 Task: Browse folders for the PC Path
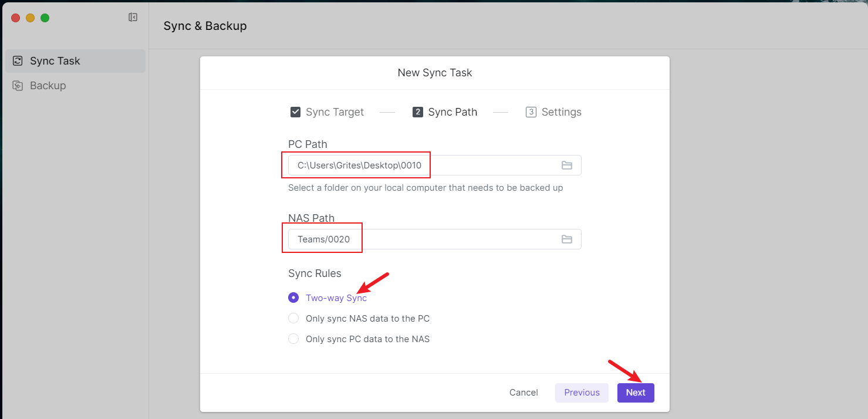pos(566,165)
